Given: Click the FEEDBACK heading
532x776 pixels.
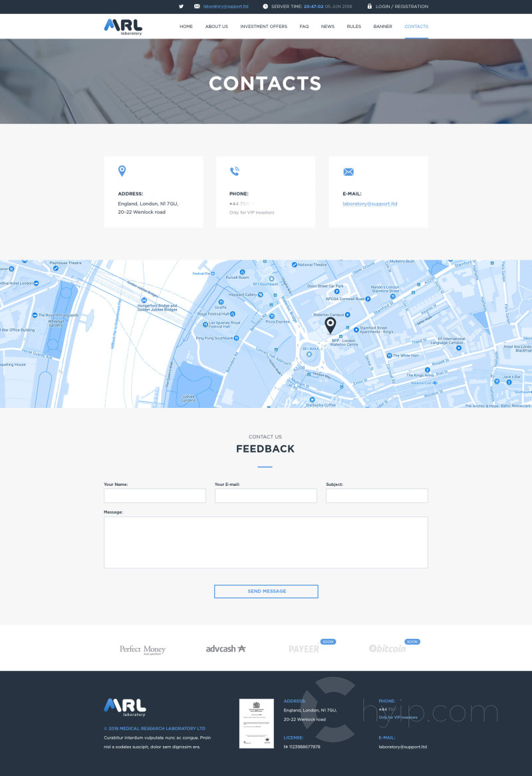Looking at the screenshot, I should tap(265, 449).
